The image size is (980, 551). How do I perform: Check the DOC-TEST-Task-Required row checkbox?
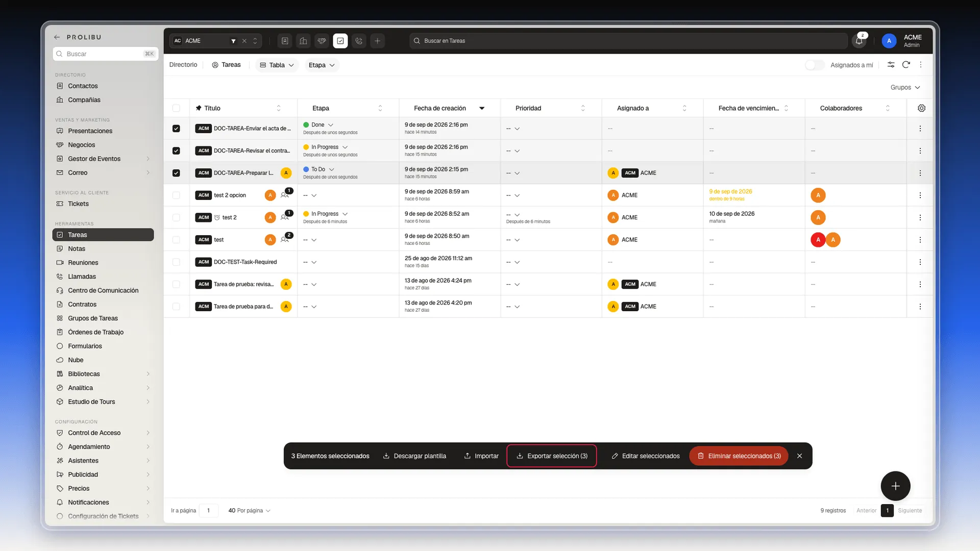(x=176, y=262)
